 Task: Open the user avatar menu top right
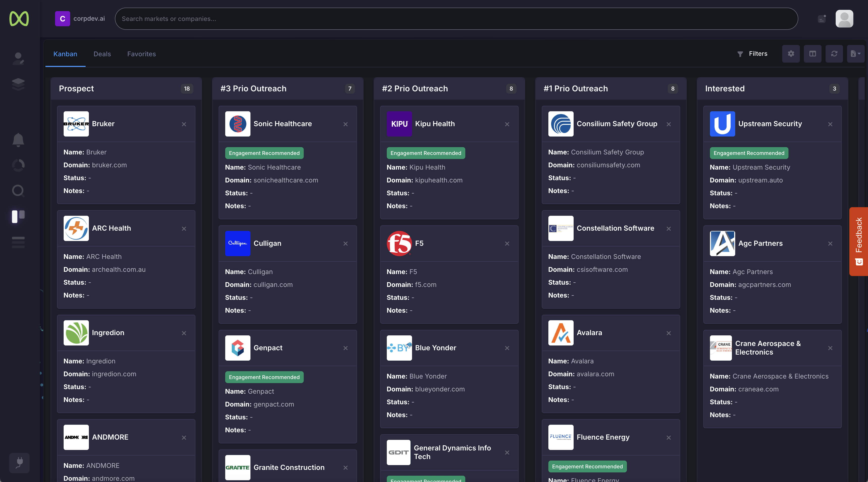845,18
